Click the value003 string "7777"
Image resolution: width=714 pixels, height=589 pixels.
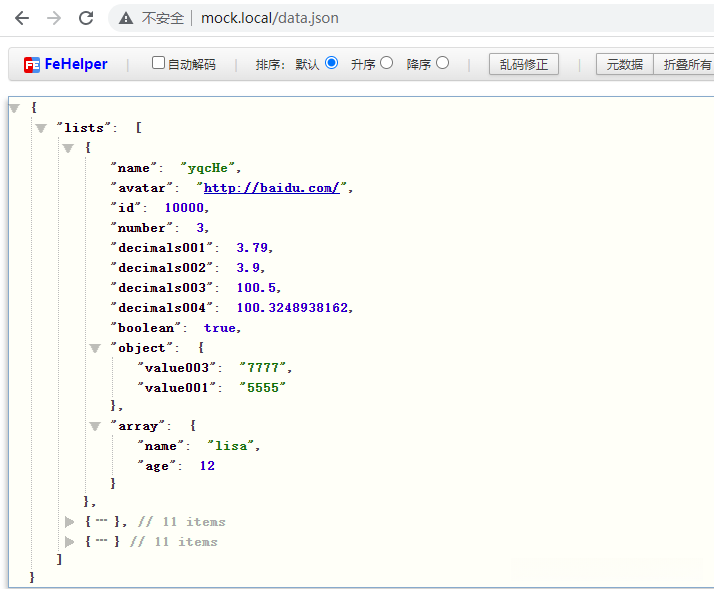click(263, 368)
